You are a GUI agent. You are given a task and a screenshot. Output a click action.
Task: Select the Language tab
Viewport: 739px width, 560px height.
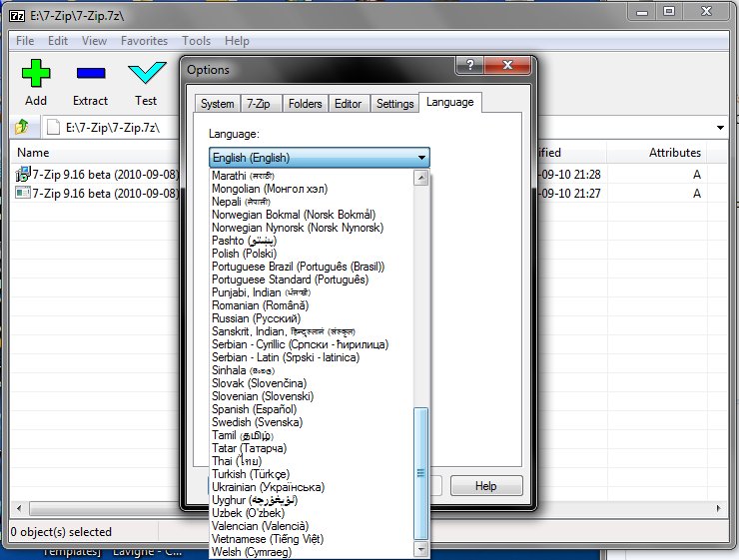[450, 102]
